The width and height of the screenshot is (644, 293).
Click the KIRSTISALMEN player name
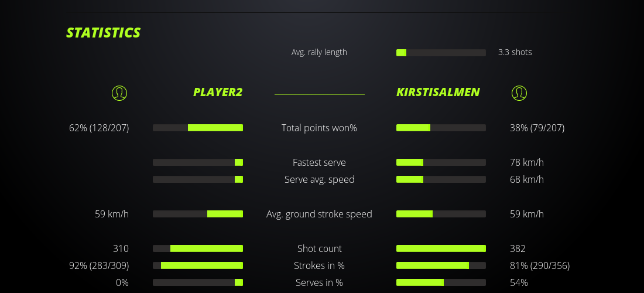pos(438,92)
